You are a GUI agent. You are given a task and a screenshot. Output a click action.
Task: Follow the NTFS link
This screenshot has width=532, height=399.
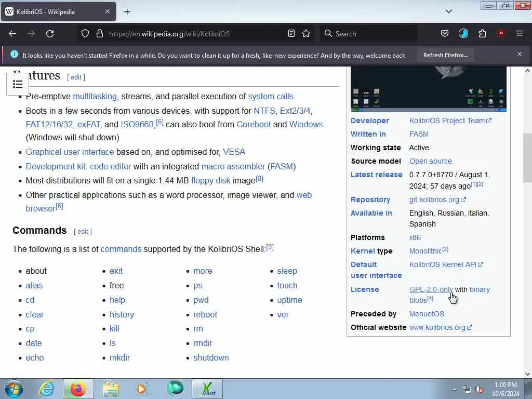(264, 111)
